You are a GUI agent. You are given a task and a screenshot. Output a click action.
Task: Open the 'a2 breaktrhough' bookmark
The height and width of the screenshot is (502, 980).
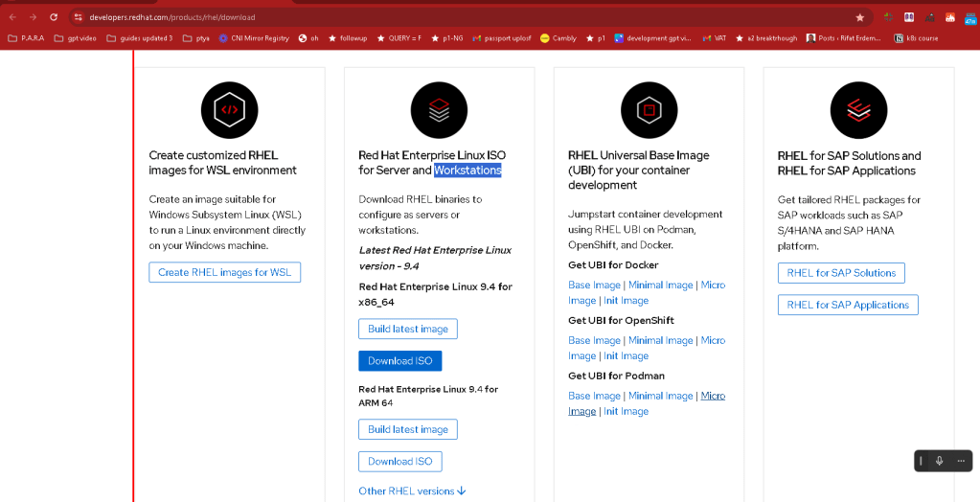click(x=766, y=38)
